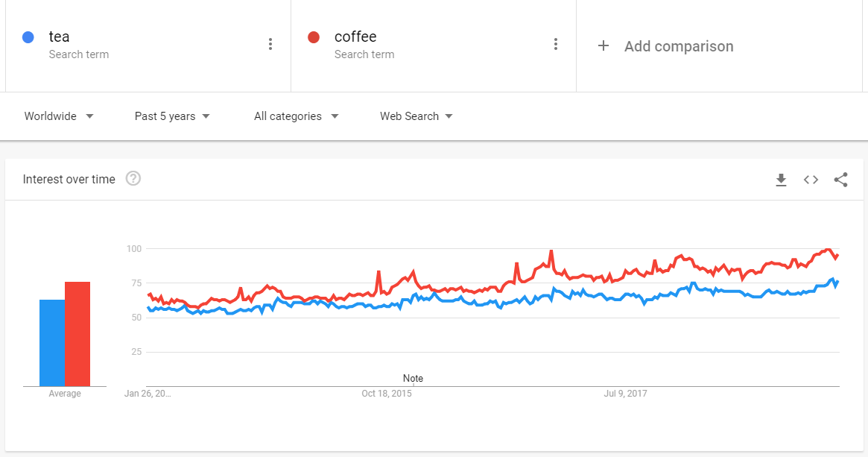The height and width of the screenshot is (457, 868).
Task: Open the All categories dropdown
Action: 295,116
